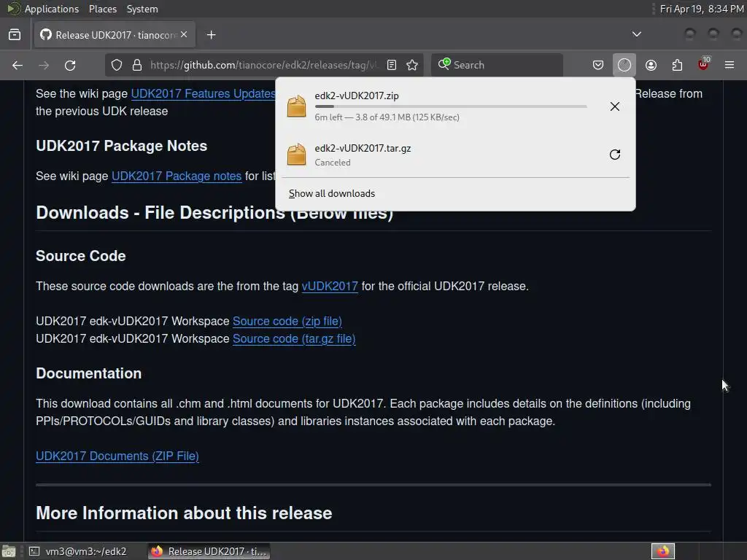The height and width of the screenshot is (560, 747).
Task: Click the search engine magnifier icon
Action: click(x=444, y=64)
